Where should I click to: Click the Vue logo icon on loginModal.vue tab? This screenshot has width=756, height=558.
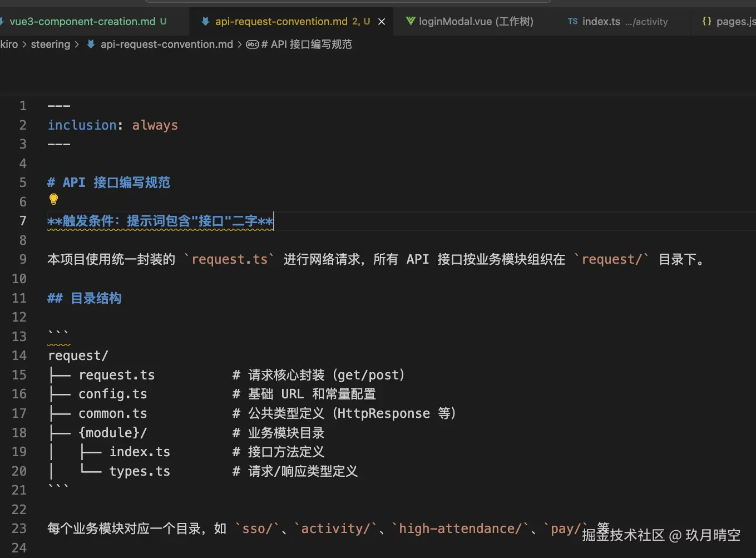point(411,21)
